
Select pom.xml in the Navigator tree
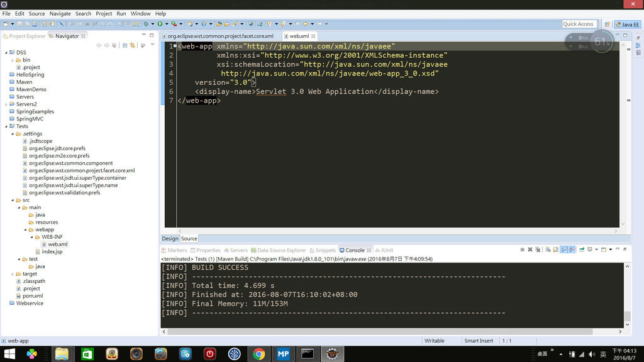tap(33, 296)
